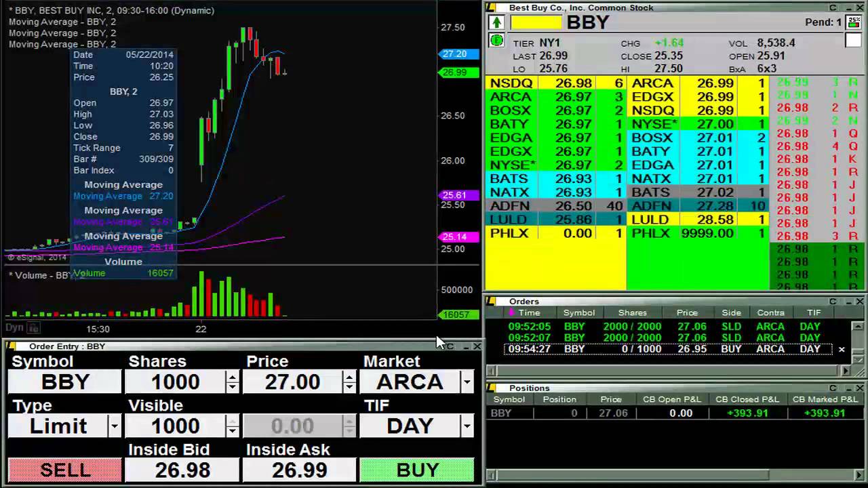Click the TIF column header in Orders
The height and width of the screenshot is (488, 868).
814,312
